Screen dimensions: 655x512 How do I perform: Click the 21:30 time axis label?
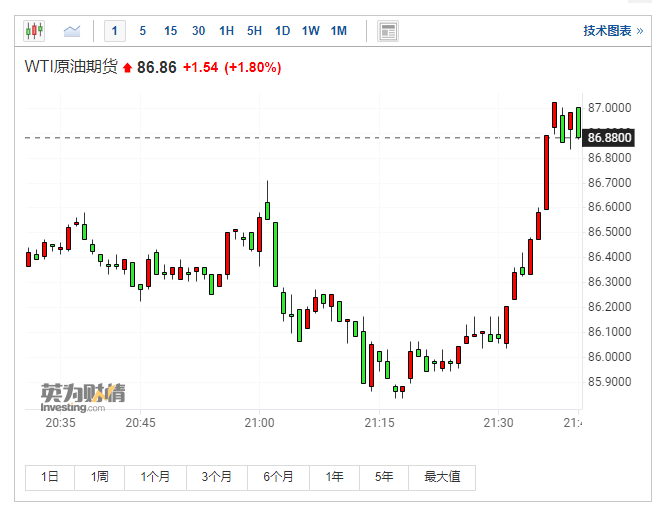pos(498,423)
